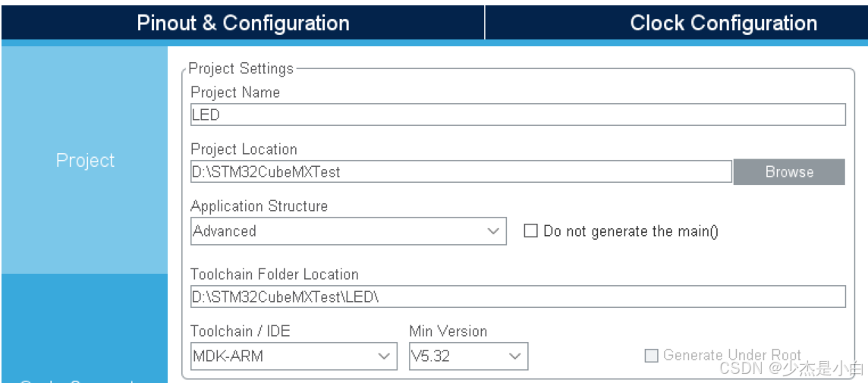This screenshot has height=383, width=868.
Task: Click the 'Do not generate the main()' label
Action: pyautogui.click(x=631, y=231)
